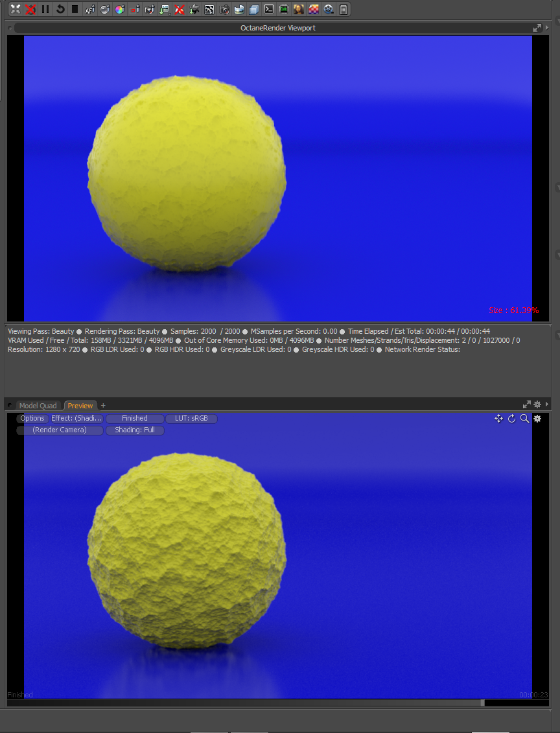Image resolution: width=560 pixels, height=733 pixels.
Task: Click the rotate refresh icon in Preview
Action: pos(512,419)
